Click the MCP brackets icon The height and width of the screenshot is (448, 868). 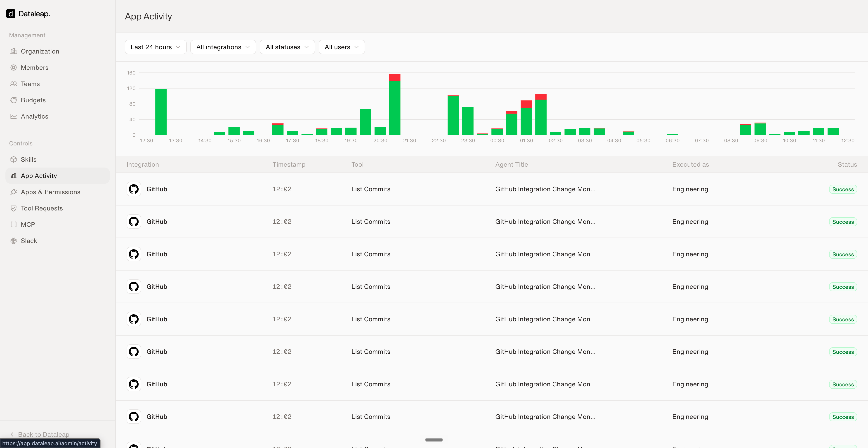click(14, 224)
